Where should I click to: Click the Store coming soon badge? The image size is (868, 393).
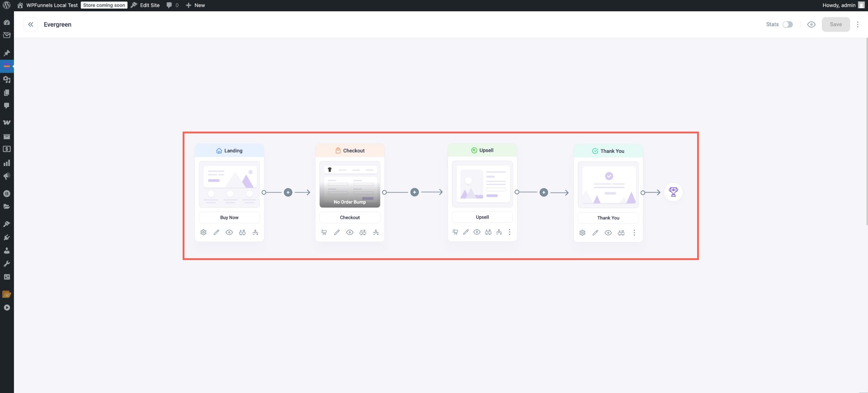[x=104, y=5]
